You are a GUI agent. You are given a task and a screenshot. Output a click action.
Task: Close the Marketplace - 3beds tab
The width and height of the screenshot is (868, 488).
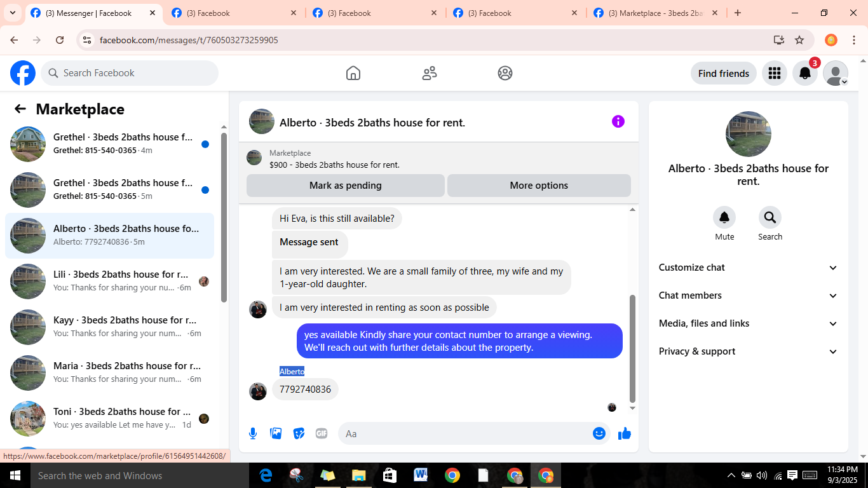[x=715, y=13]
